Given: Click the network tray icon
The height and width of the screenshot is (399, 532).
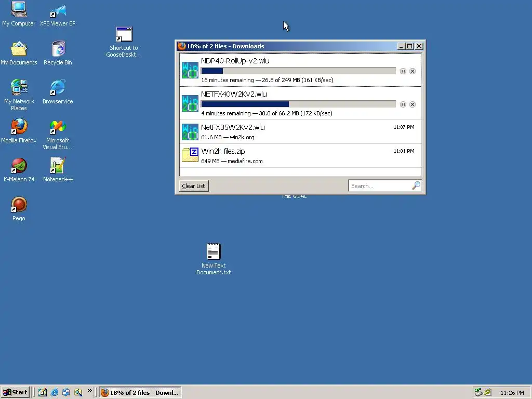Looking at the screenshot, I should [478, 392].
